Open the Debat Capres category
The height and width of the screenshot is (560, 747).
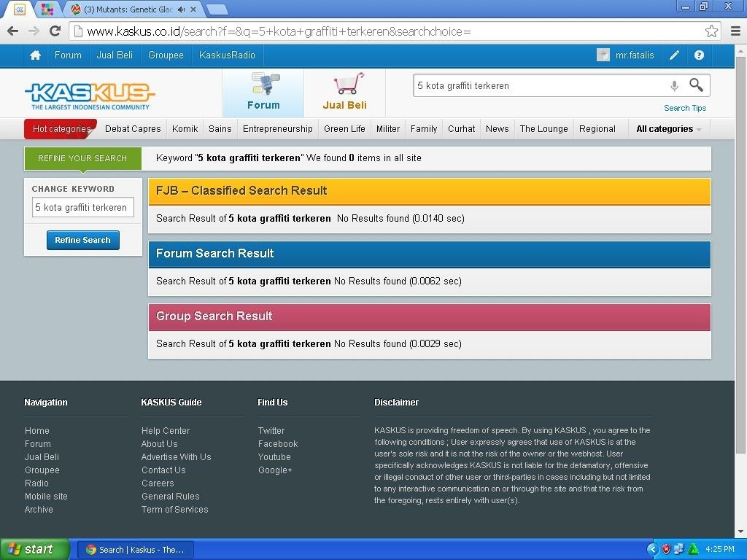pos(133,129)
